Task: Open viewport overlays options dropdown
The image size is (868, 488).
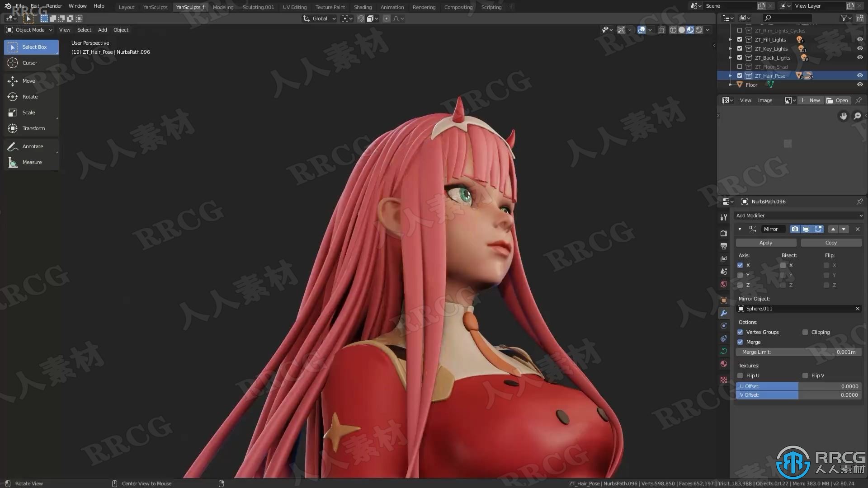Action: pyautogui.click(x=650, y=30)
